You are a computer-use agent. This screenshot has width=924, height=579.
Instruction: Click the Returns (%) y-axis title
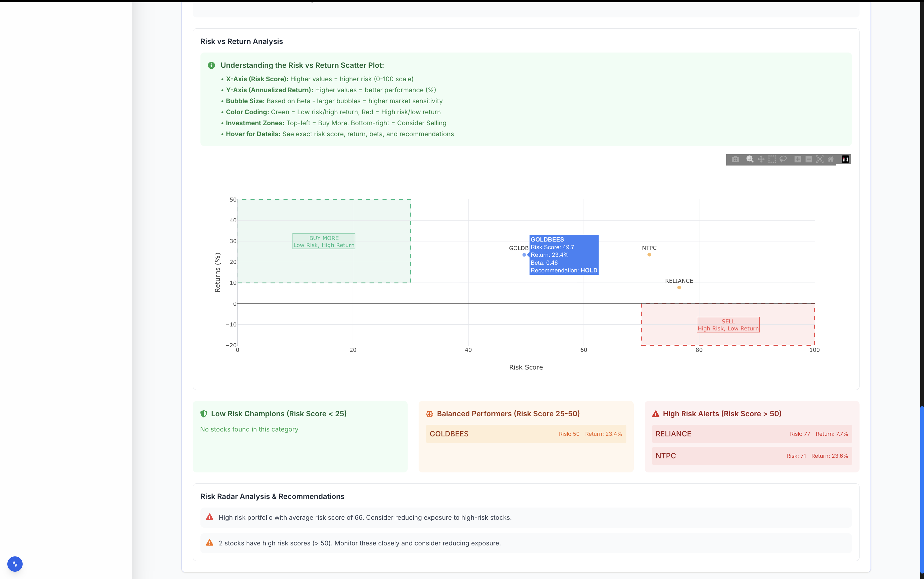coord(218,272)
